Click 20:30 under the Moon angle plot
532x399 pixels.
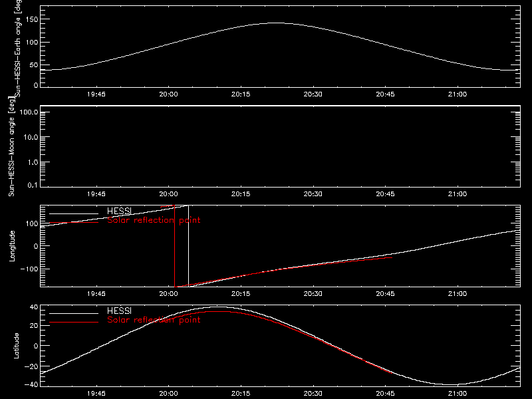313,194
